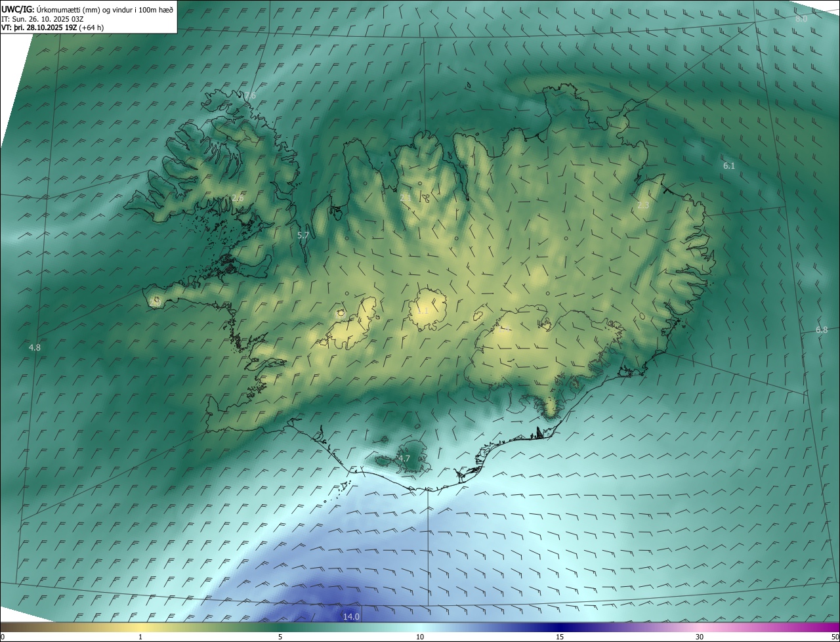The width and height of the screenshot is (840, 642).
Task: Click the 8.0 value label in the top-right corner
Action: point(801,19)
